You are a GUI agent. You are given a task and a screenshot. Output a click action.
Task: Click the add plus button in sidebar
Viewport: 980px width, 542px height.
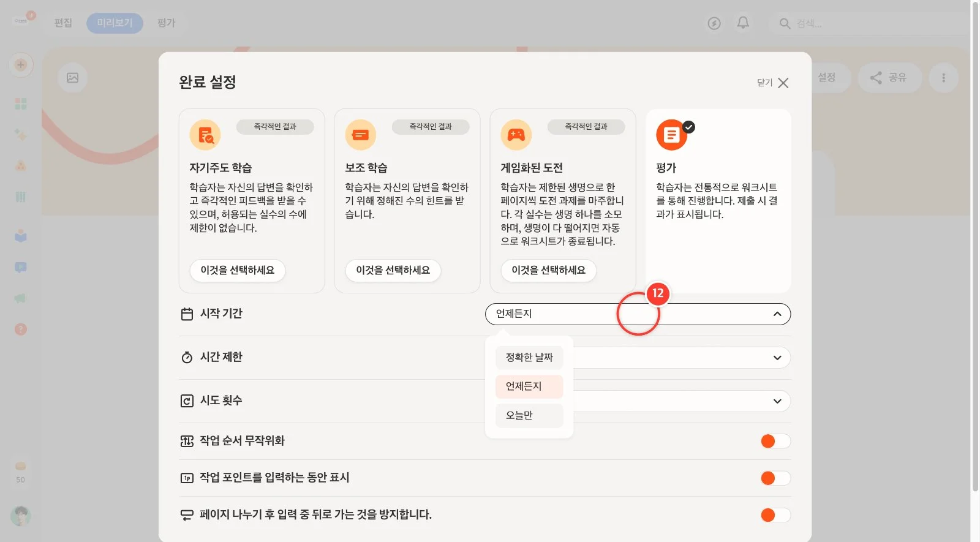(21, 65)
